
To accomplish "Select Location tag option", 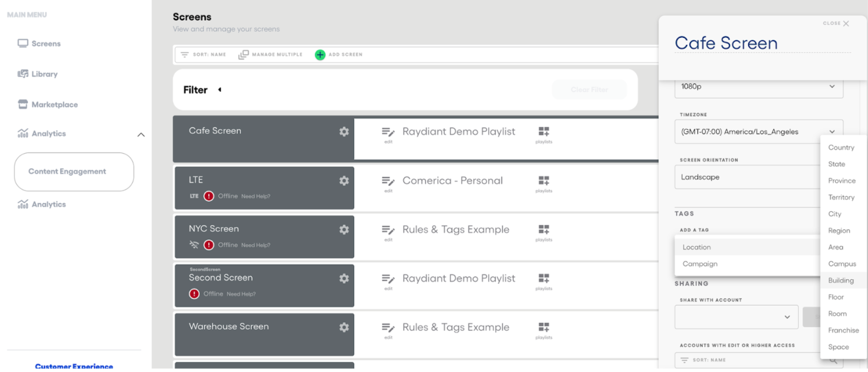I will click(x=747, y=247).
